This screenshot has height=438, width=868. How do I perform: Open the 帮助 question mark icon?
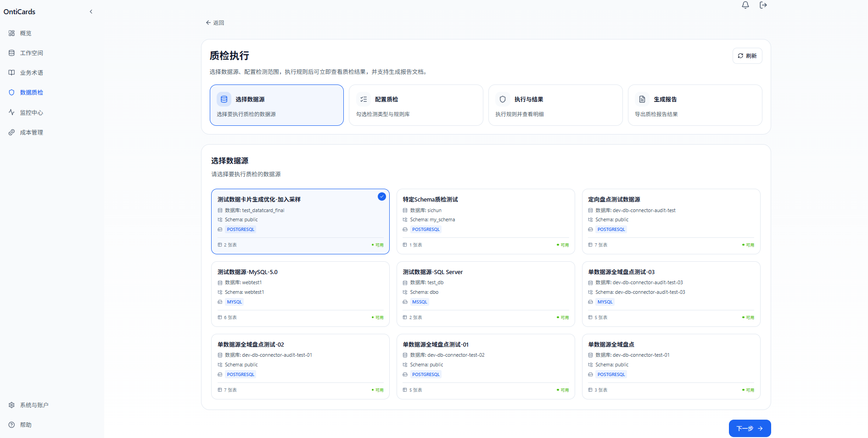[x=11, y=425]
